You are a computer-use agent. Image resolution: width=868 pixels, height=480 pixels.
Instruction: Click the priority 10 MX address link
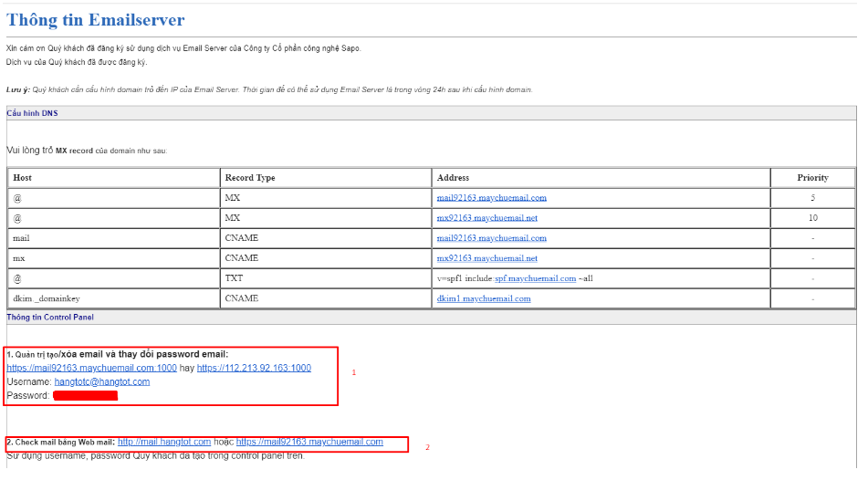(486, 218)
